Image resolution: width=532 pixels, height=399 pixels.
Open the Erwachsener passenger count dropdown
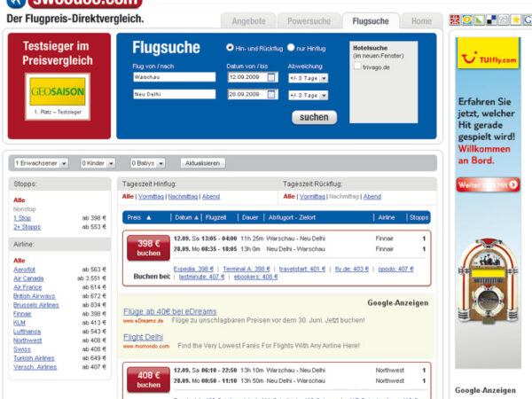pyautogui.click(x=41, y=163)
